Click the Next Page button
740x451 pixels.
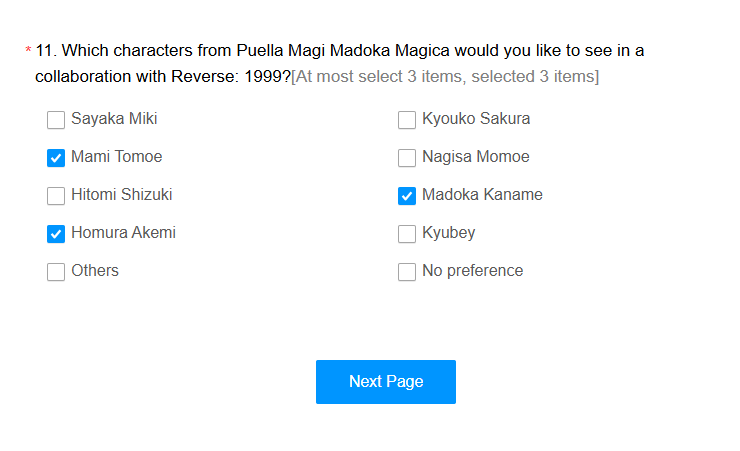pyautogui.click(x=386, y=382)
